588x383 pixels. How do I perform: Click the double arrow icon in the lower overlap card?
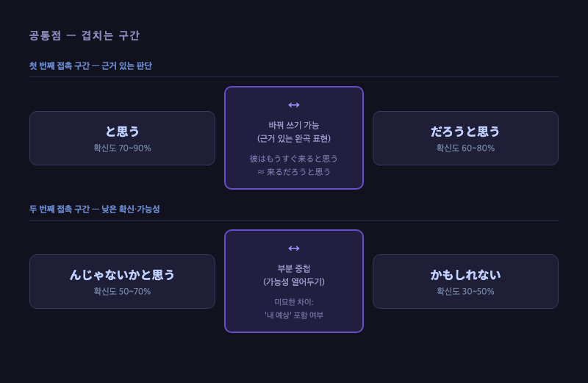(x=293, y=248)
